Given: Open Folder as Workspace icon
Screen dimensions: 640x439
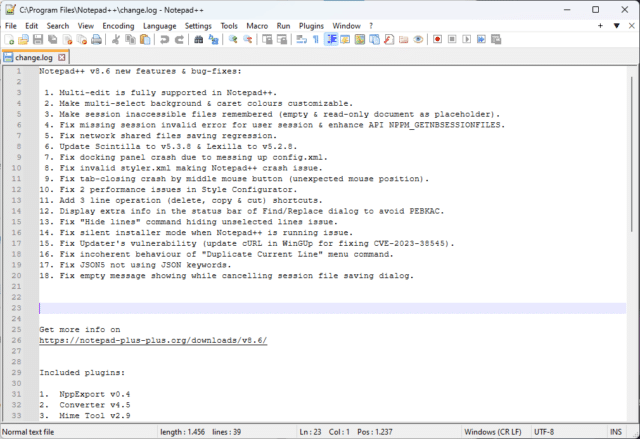Looking at the screenshot, I should (404, 40).
